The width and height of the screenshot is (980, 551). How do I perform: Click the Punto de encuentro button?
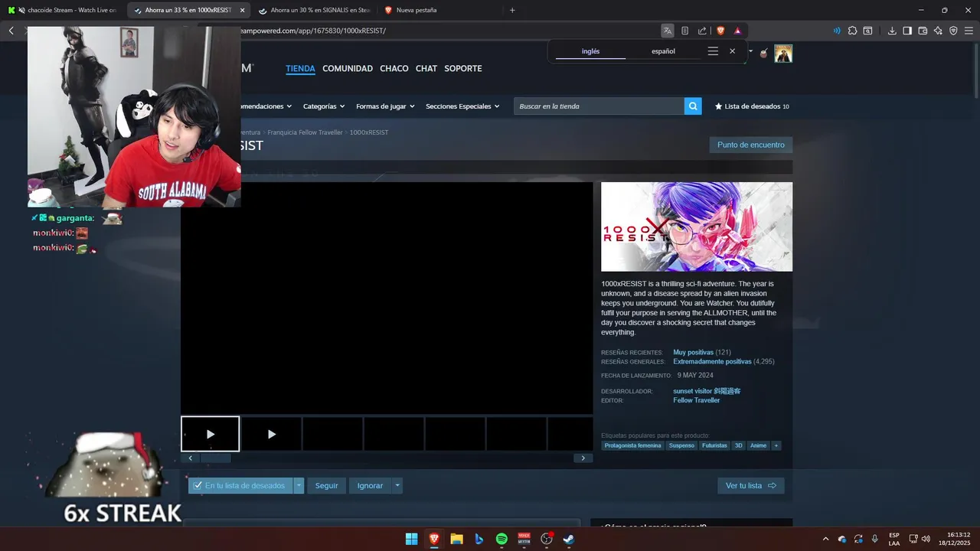tap(751, 145)
